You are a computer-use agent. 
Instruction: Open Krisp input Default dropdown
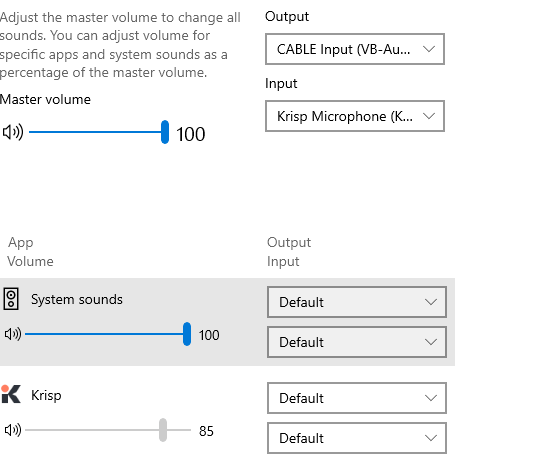(x=357, y=438)
